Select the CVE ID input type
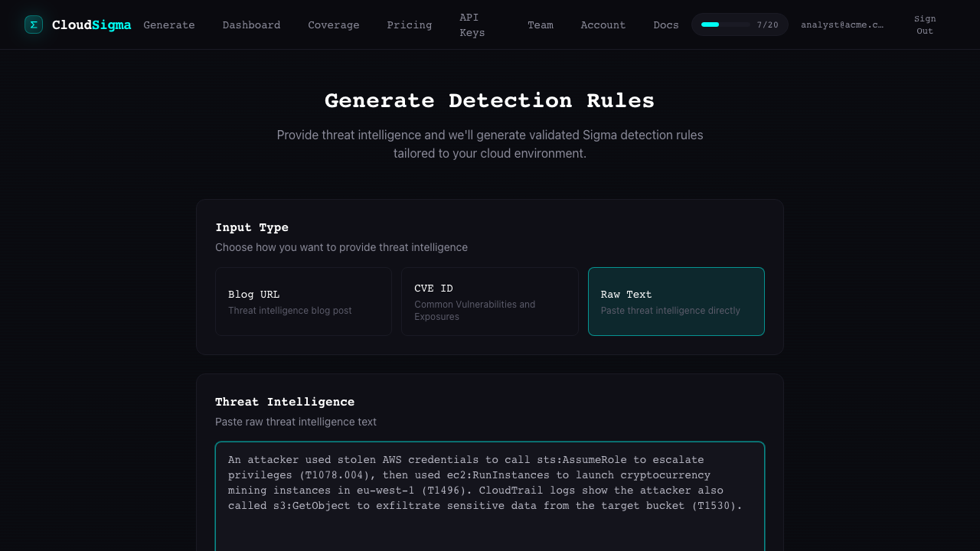This screenshot has height=551, width=980. point(489,302)
